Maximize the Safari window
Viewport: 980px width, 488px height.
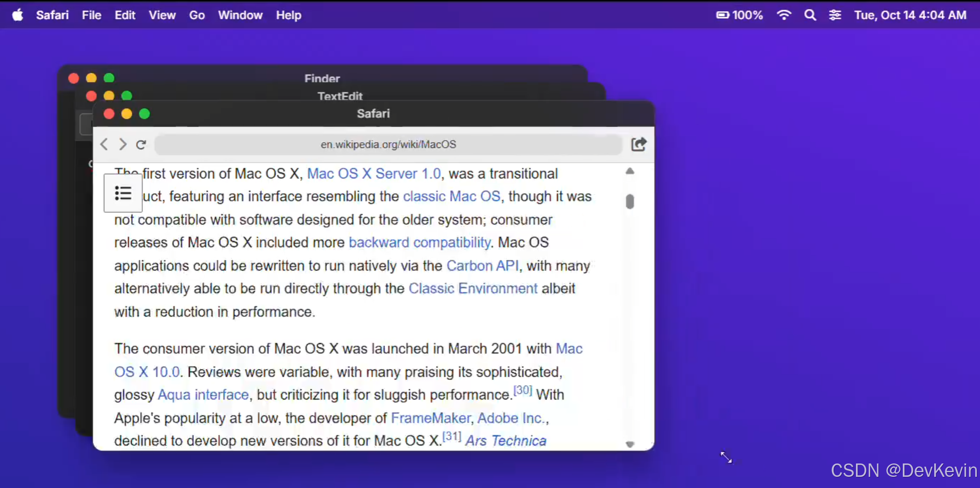point(144,113)
